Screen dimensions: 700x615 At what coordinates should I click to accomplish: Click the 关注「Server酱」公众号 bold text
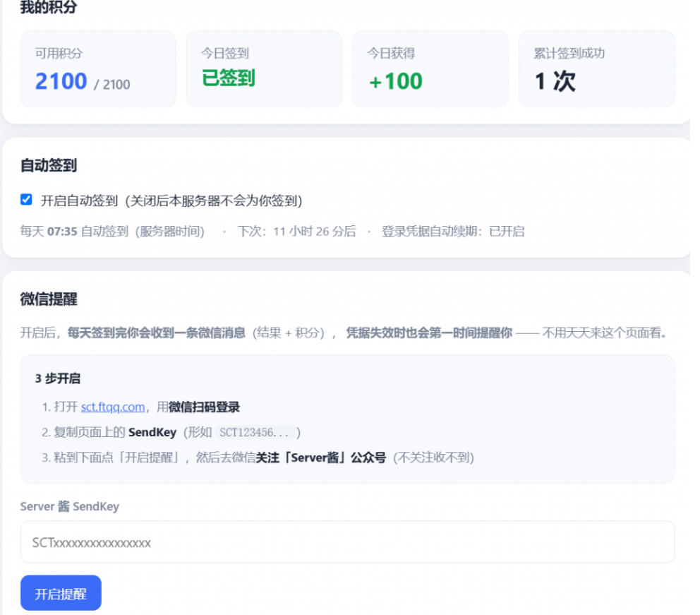point(321,458)
